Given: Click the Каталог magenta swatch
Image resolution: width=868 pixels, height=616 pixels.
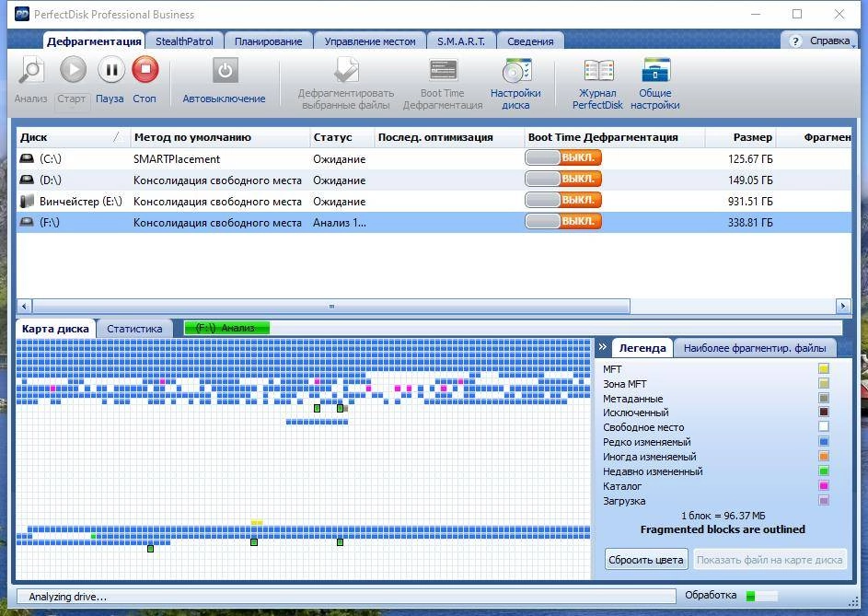Looking at the screenshot, I should [x=824, y=486].
